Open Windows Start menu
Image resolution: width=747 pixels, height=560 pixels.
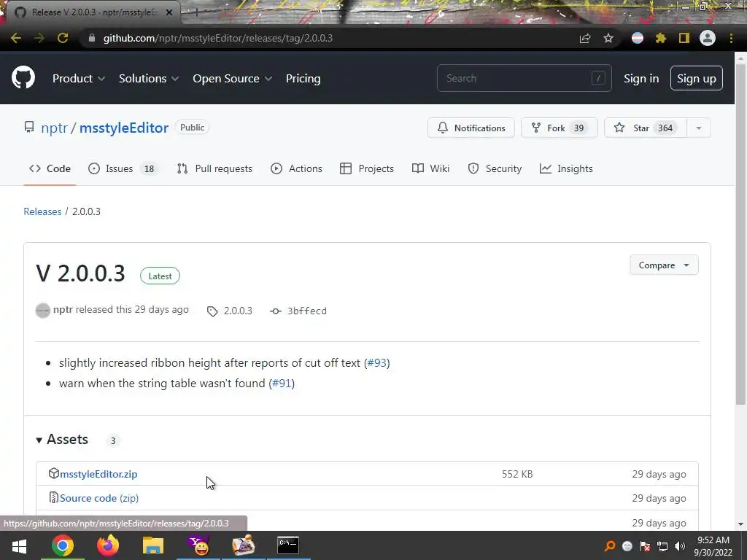19,545
